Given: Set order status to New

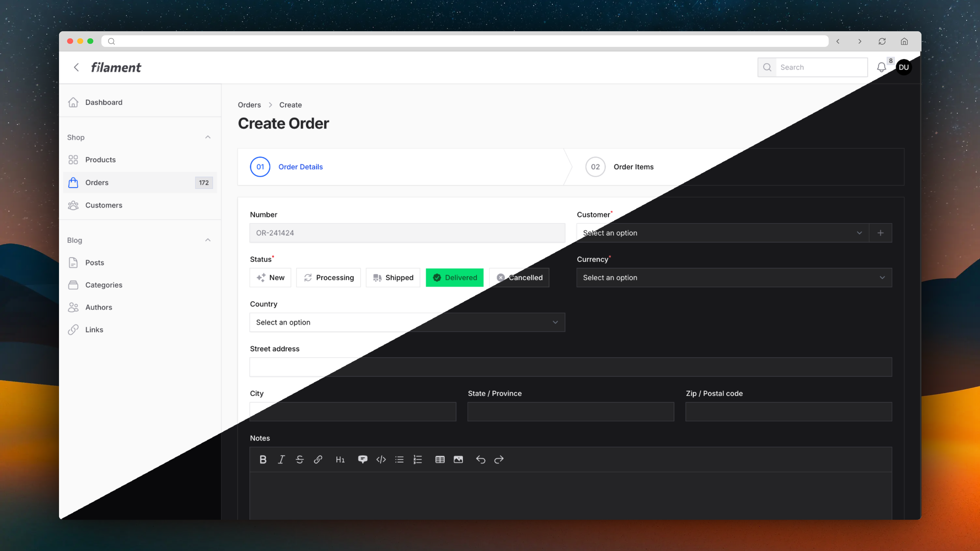Looking at the screenshot, I should click(271, 278).
